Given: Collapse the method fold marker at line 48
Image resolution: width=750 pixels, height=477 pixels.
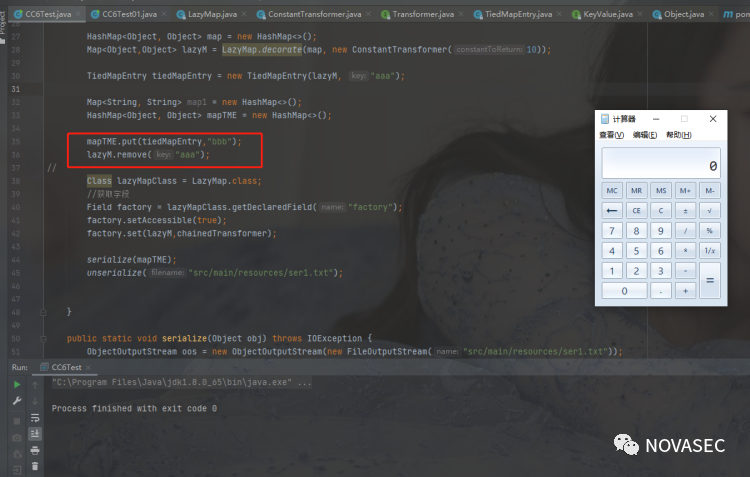Looking at the screenshot, I should 43,312.
